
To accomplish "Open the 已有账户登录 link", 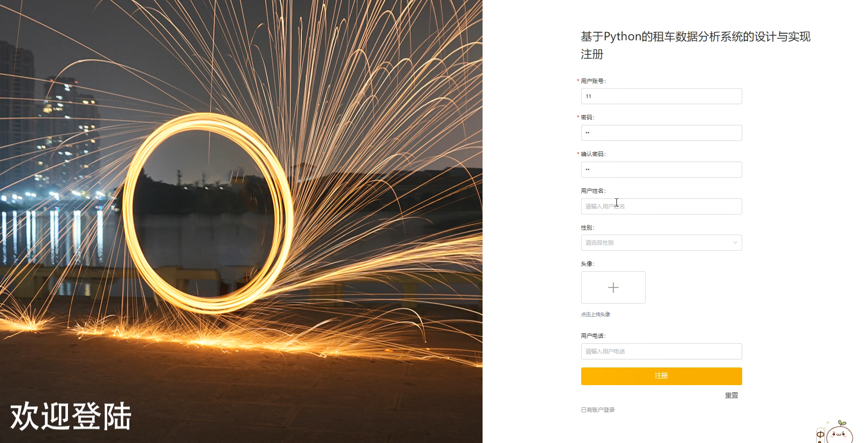I will 598,410.
